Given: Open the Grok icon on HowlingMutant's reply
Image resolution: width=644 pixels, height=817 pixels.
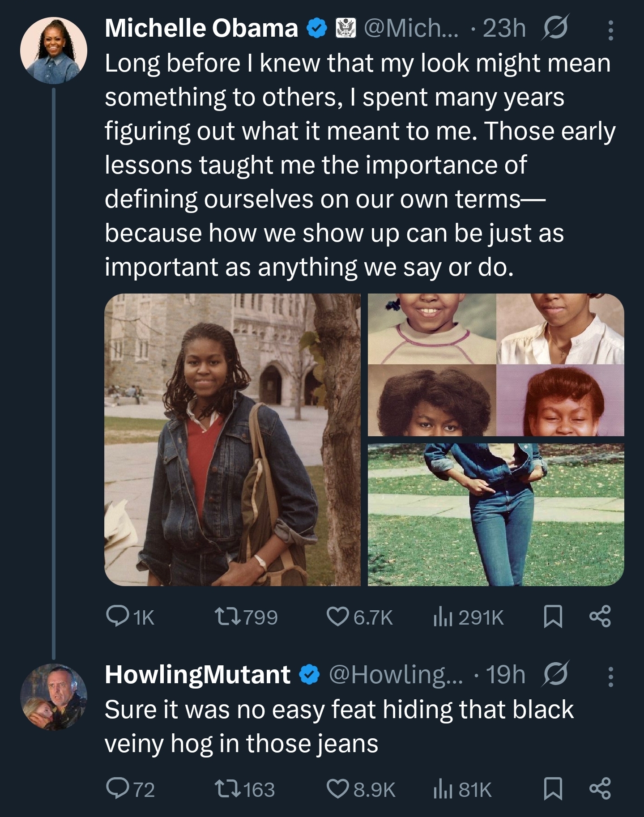Looking at the screenshot, I should click(x=555, y=674).
